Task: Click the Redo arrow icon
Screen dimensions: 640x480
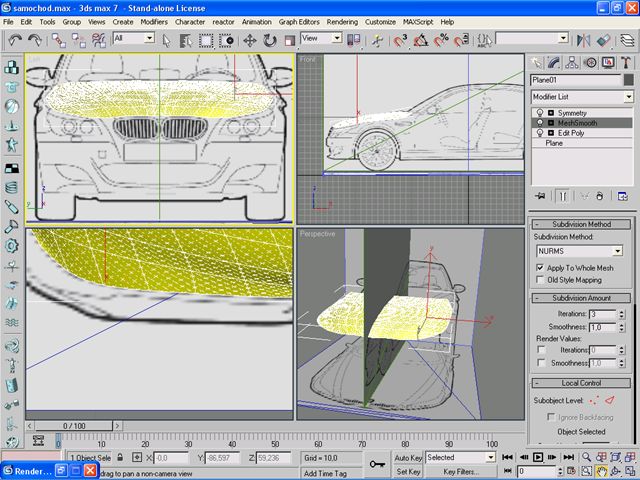Action: pyautogui.click(x=35, y=40)
